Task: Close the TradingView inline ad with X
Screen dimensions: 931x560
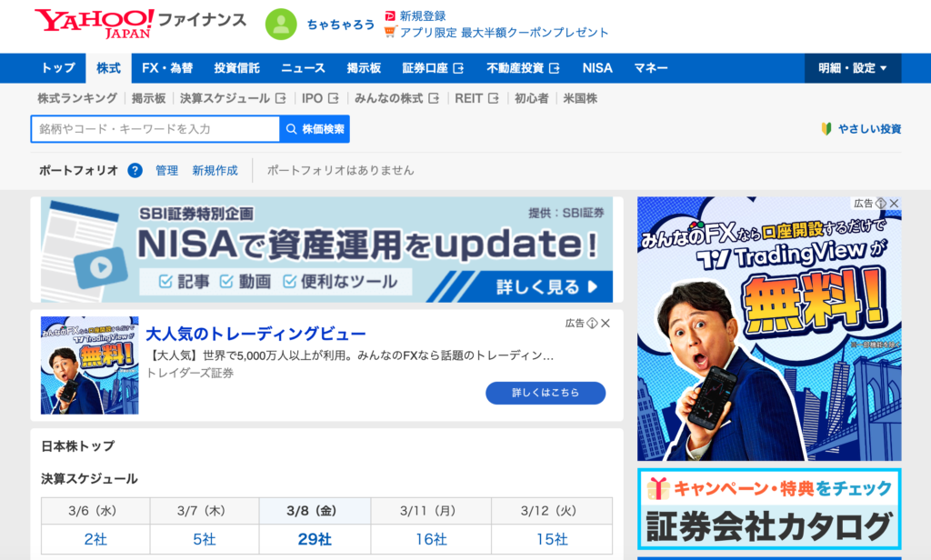Action: pyautogui.click(x=606, y=323)
